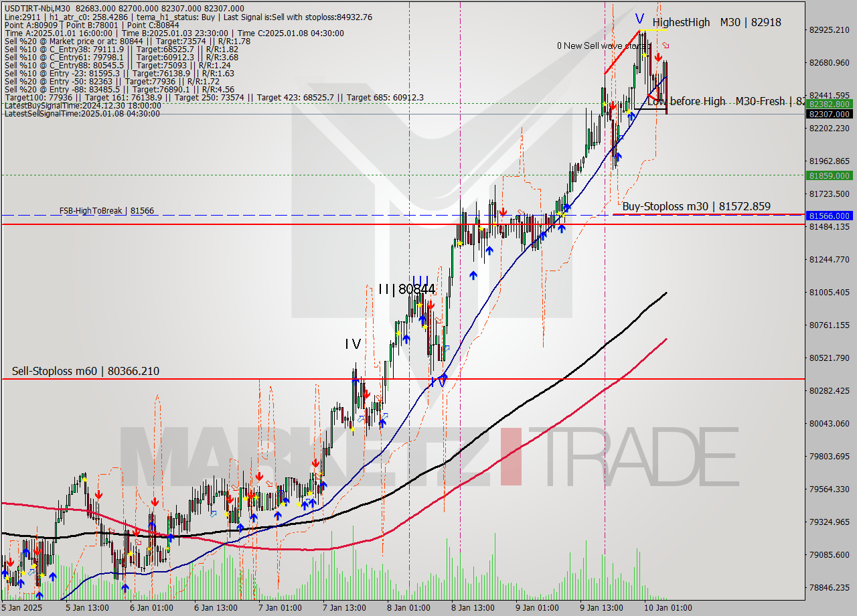Select the 82680.960 price axis label

click(830, 63)
